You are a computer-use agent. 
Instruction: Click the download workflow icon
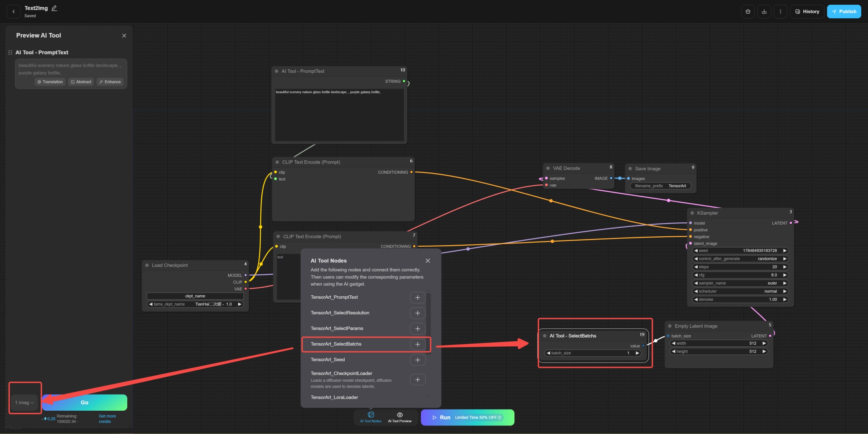(764, 12)
